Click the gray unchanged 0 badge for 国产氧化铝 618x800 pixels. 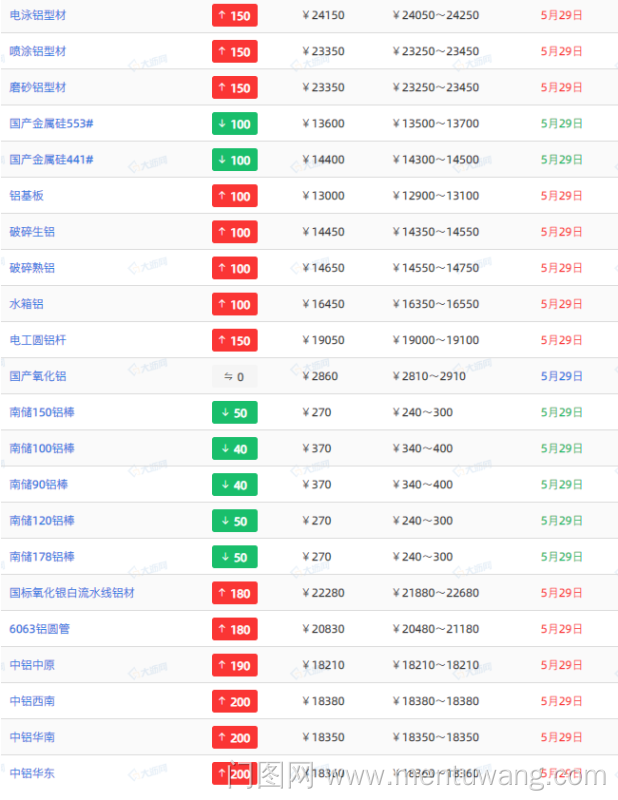tap(234, 377)
